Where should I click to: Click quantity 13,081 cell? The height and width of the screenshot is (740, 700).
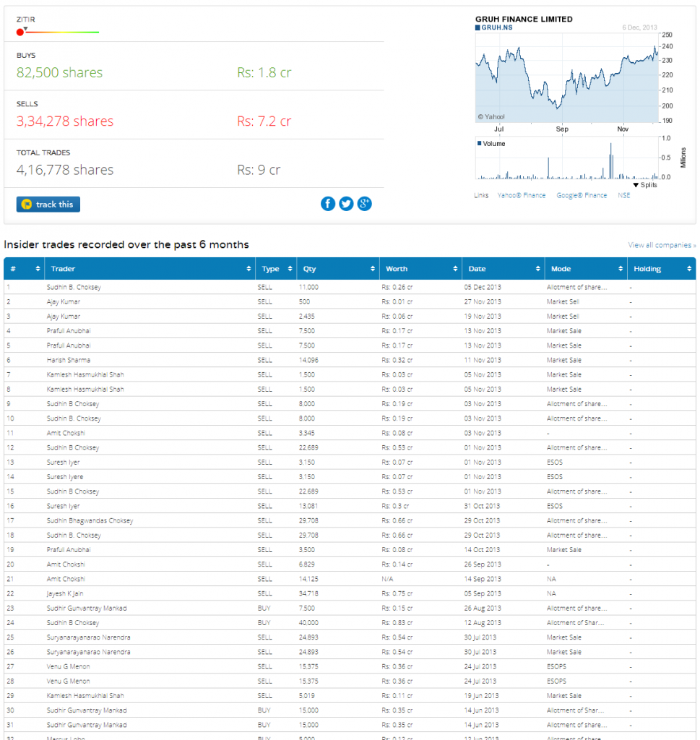(308, 506)
